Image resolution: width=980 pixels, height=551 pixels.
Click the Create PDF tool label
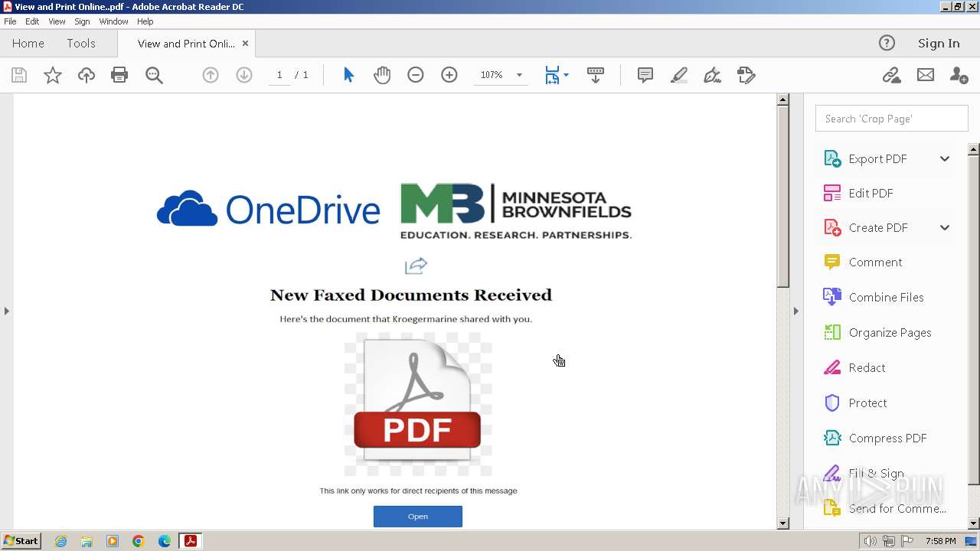click(x=878, y=228)
